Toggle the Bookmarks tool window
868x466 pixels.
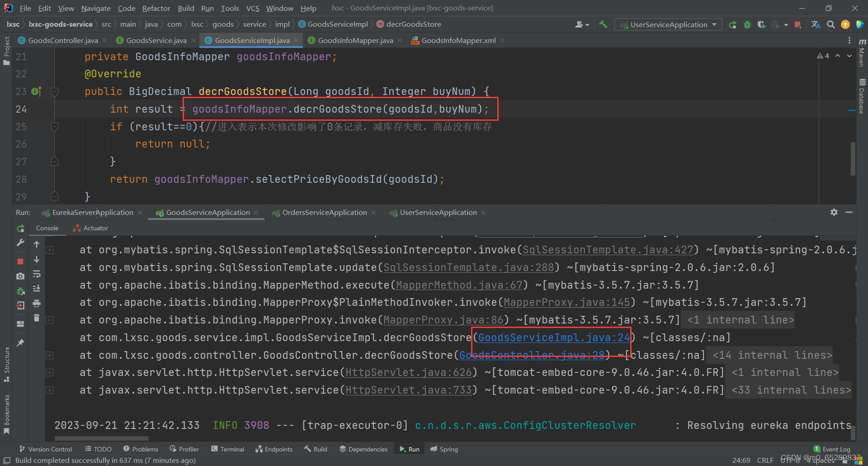[6, 409]
